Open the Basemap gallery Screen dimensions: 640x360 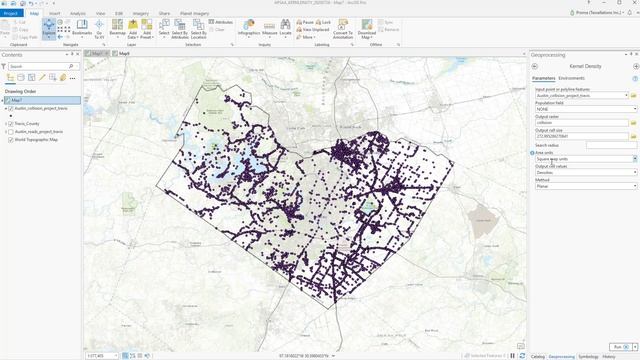pos(118,28)
